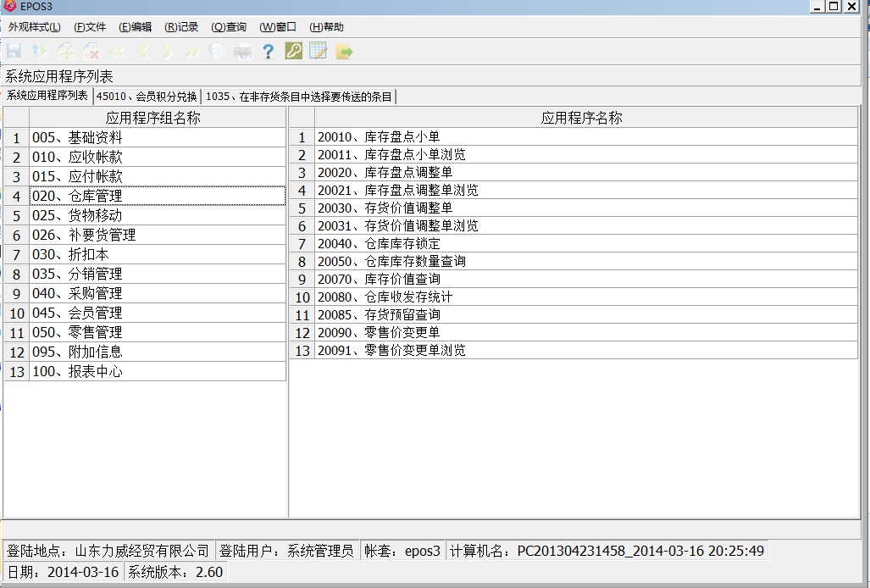Switch to the 45010、会员积分兑换 tab
Screen dimensions: 870x588
coord(147,97)
